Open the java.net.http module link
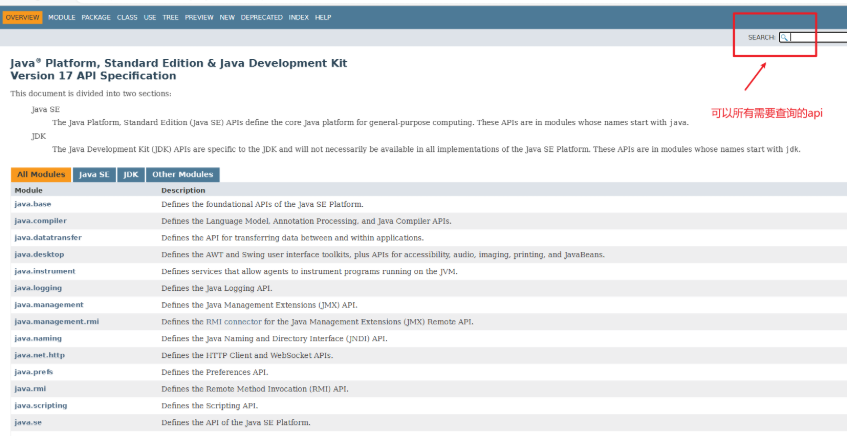This screenshot has height=436, width=847. point(39,355)
